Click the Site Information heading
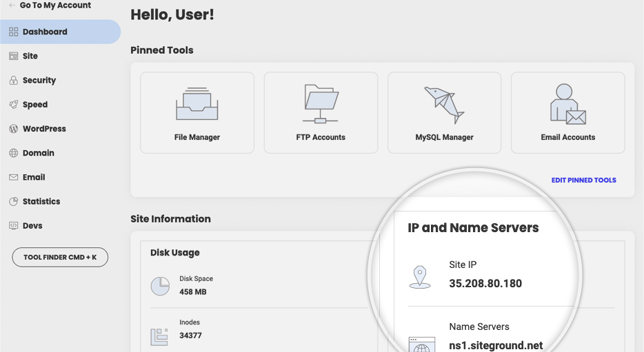The height and width of the screenshot is (352, 644). pos(170,218)
